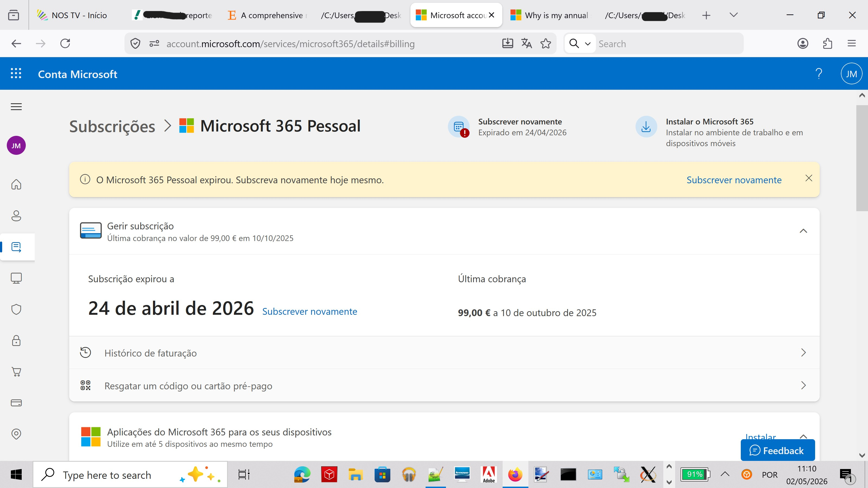Screen dimensions: 868x488
Task: Open Firefox View tabs overview icon
Action: click(x=14, y=15)
